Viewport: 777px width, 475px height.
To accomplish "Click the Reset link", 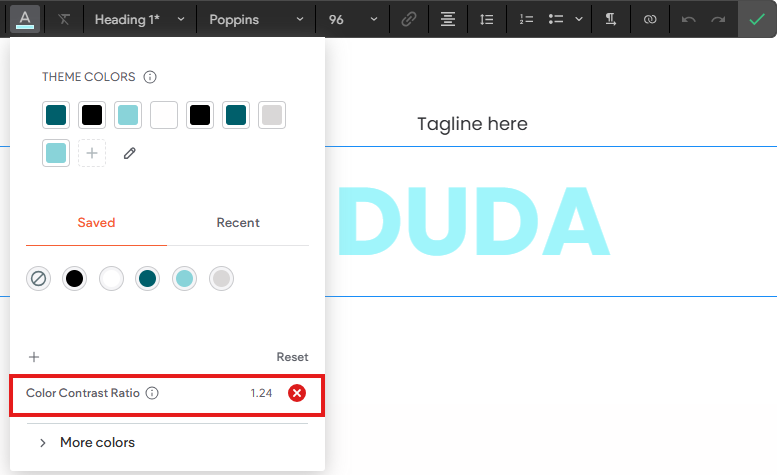I will [x=292, y=357].
